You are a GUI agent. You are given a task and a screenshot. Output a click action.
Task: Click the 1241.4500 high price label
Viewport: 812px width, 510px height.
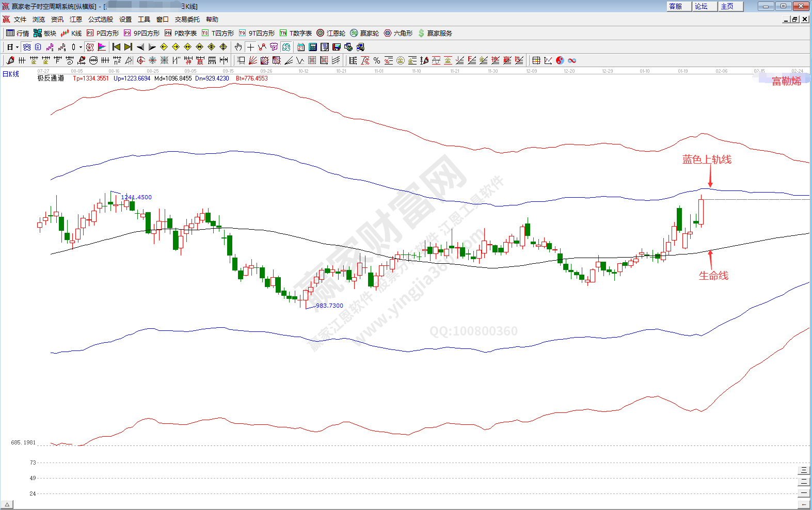136,197
